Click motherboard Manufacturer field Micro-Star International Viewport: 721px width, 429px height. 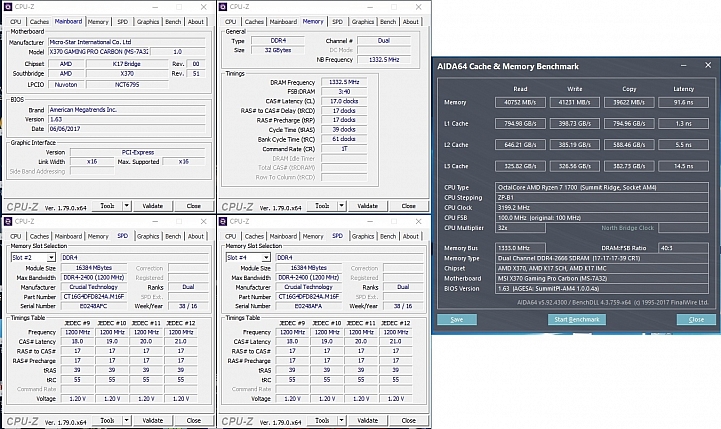click(126, 42)
